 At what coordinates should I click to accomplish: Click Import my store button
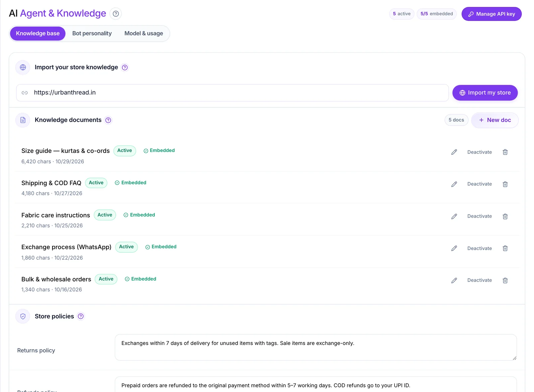[x=485, y=93]
